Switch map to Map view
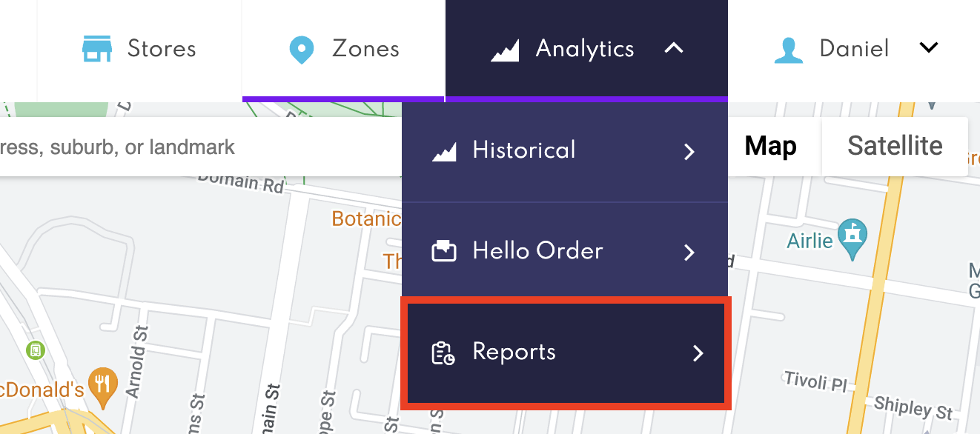Screen dimensions: 980x434 pyautogui.click(x=771, y=146)
